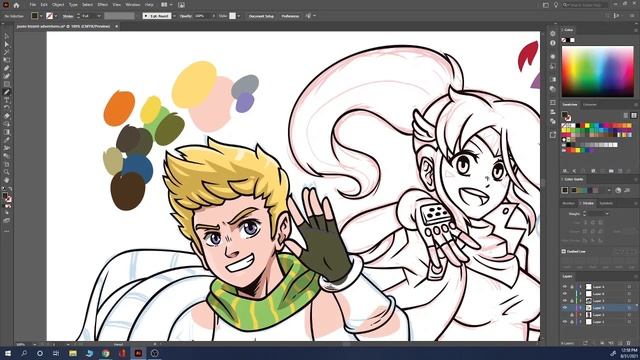The height and width of the screenshot is (360, 640).
Task: Open Color panel options menu
Action: click(636, 30)
